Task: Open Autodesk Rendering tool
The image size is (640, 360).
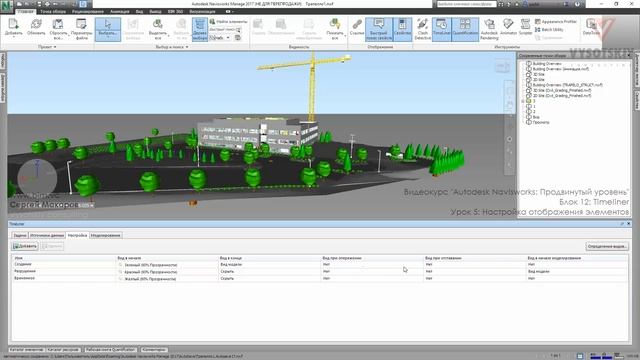Action: coord(489,29)
